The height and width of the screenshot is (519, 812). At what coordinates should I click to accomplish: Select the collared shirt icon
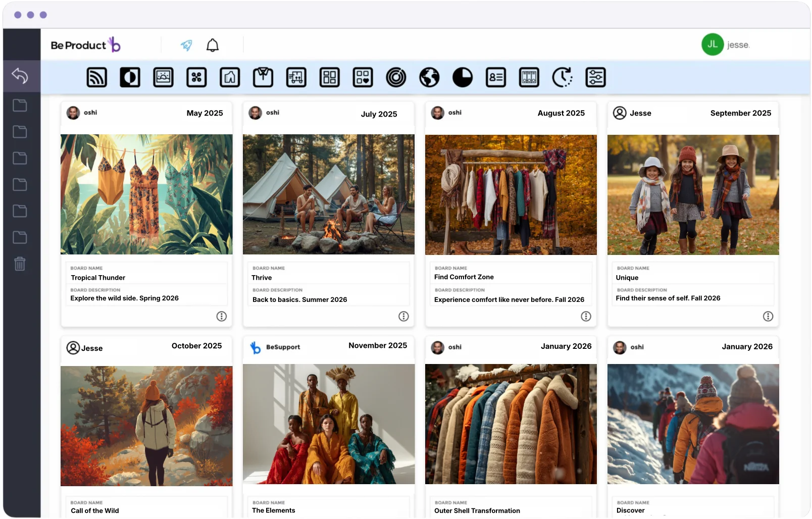(263, 77)
